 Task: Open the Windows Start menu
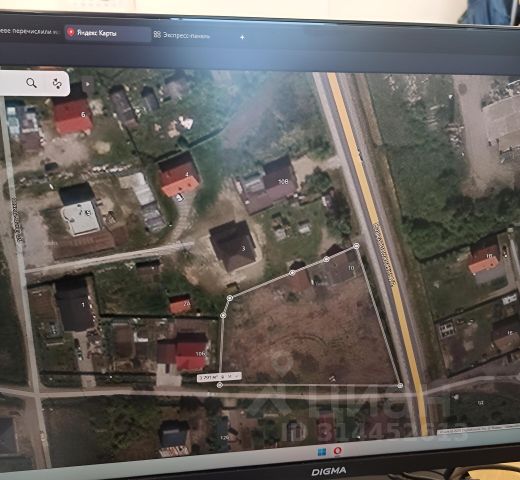[x=322, y=452]
